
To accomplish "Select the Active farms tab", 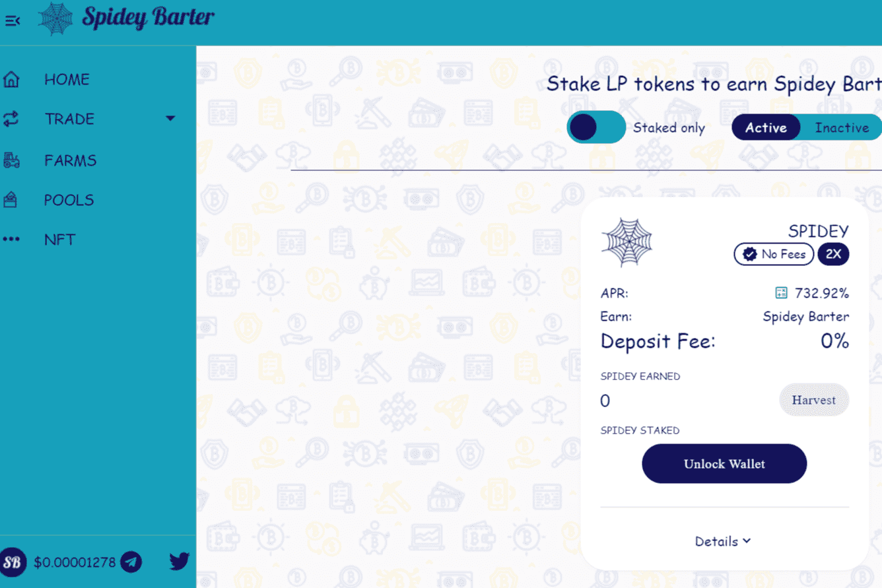I will pyautogui.click(x=766, y=127).
